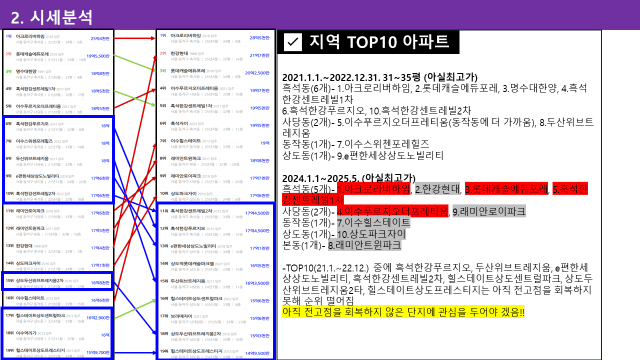Select list row 13위 e편한세상상도노빌리티
This screenshot has height=360, width=640.
pos(215,248)
